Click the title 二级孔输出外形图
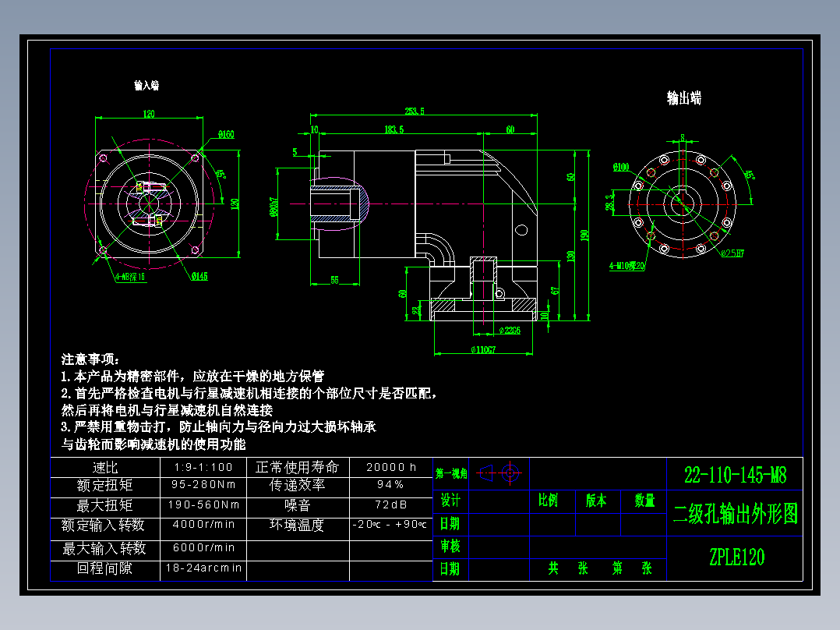 pos(737,511)
